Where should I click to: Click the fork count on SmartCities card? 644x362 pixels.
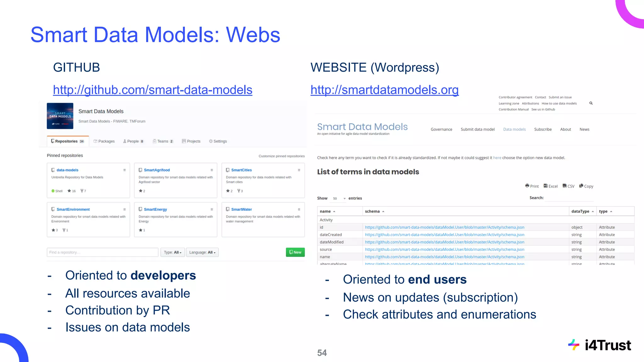pos(240,191)
